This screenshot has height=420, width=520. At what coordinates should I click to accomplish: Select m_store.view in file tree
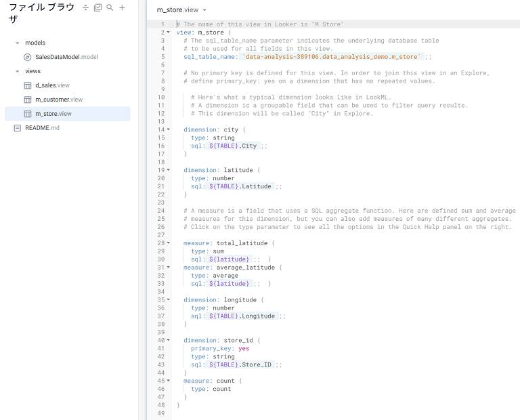click(x=67, y=114)
